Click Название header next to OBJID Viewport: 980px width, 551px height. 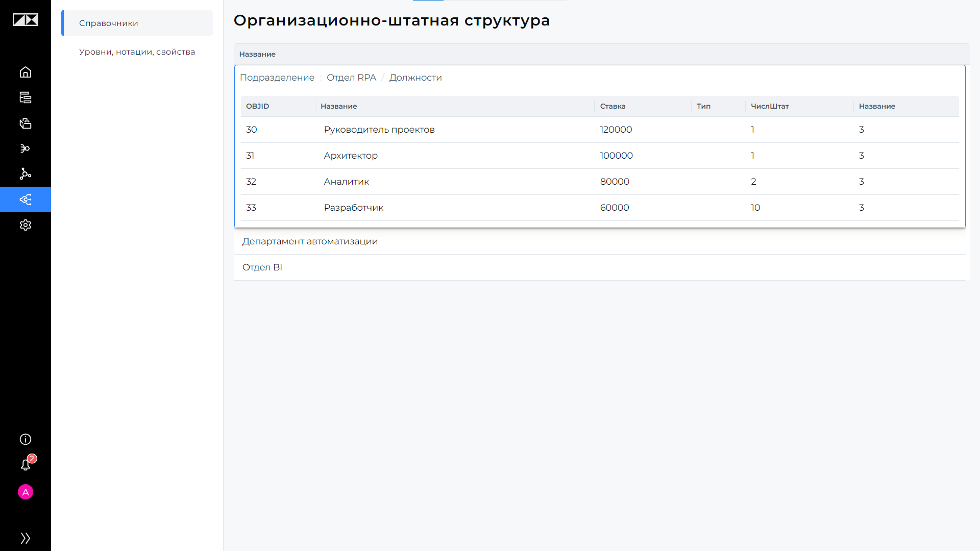coord(338,106)
